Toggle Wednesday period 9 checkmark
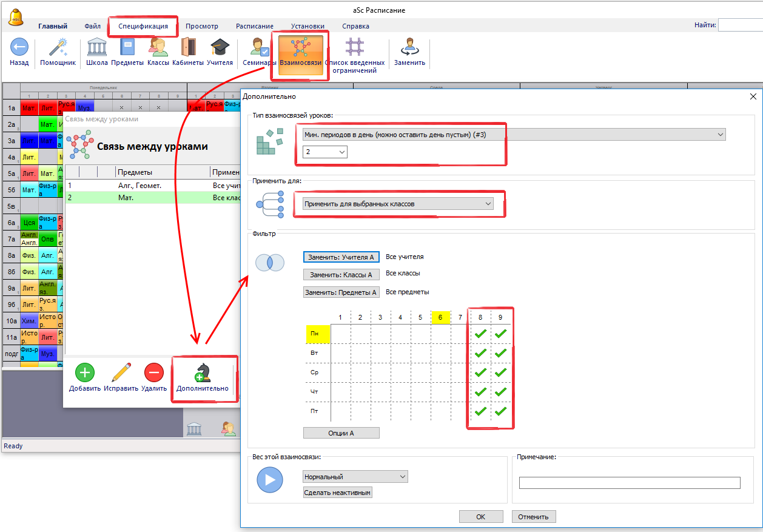The image size is (763, 532). pos(500,372)
